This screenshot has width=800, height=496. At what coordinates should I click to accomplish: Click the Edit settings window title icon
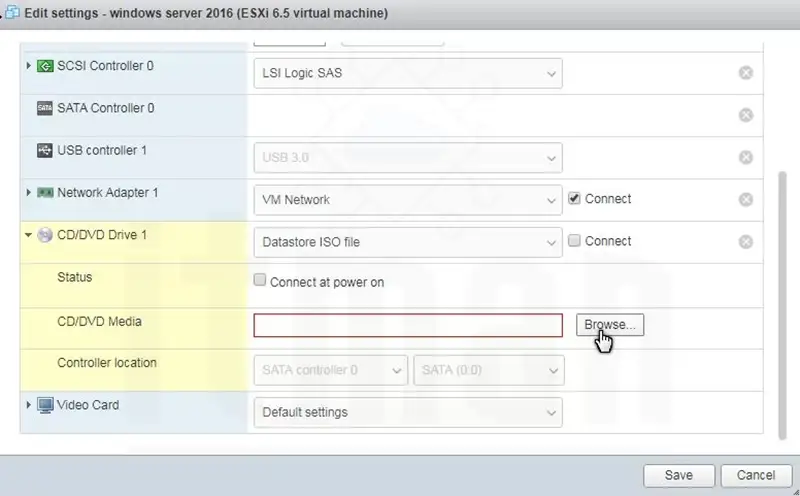12,12
